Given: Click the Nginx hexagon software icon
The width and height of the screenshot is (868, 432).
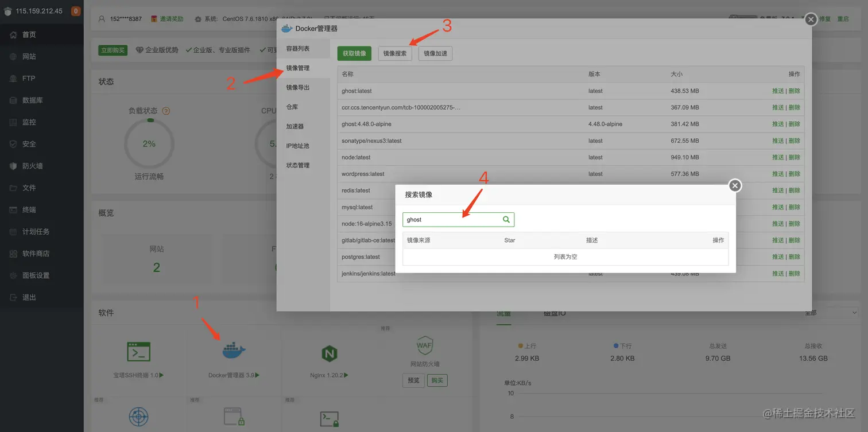Looking at the screenshot, I should click(x=330, y=353).
